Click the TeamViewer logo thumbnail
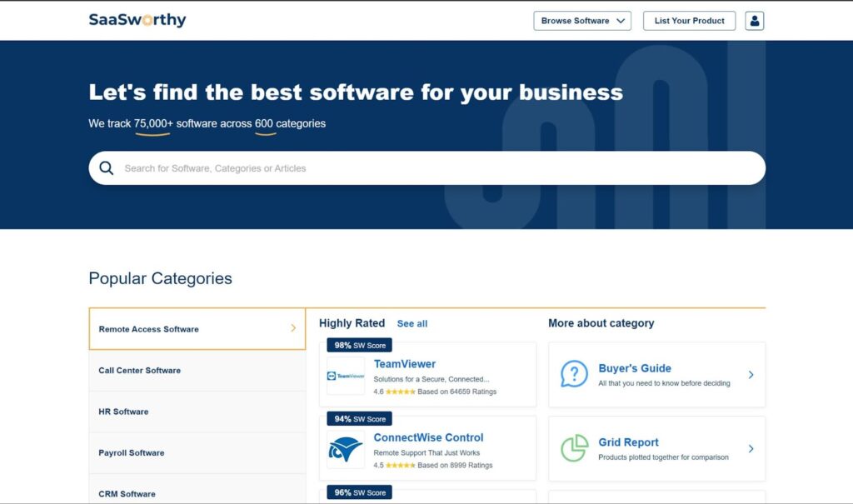This screenshot has width=853, height=504. (345, 376)
